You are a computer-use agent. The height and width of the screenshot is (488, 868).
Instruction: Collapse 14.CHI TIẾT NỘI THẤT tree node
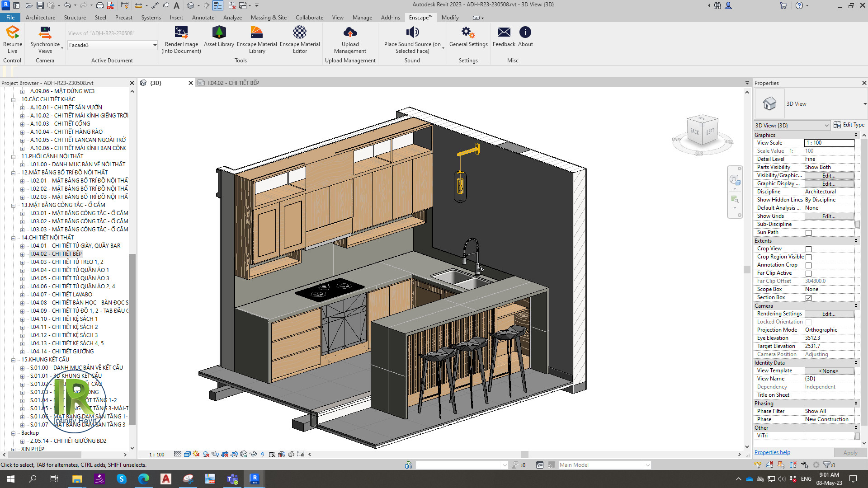tap(14, 238)
